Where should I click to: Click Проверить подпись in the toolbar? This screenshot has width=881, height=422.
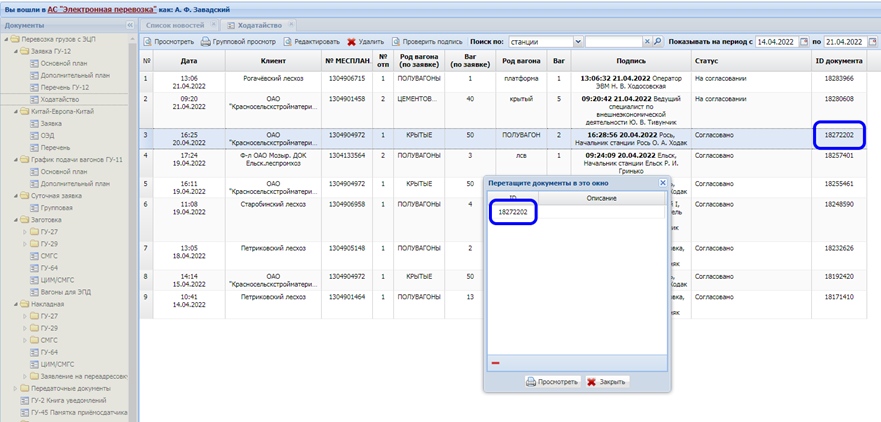pyautogui.click(x=427, y=42)
